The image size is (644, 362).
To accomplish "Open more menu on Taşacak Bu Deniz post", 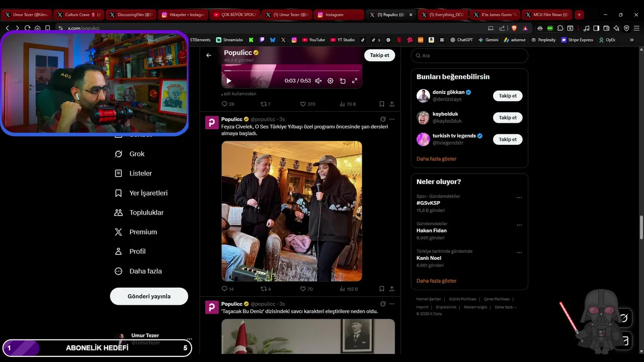I will point(392,304).
